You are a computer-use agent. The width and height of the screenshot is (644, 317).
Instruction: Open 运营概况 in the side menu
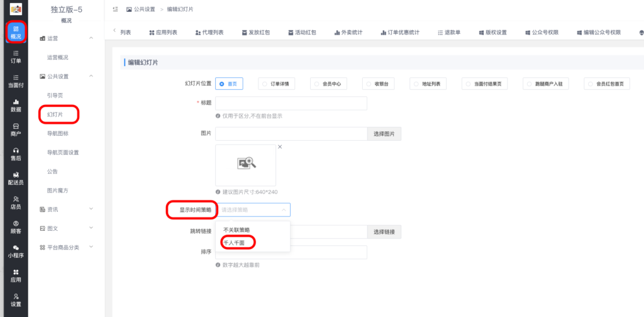(x=57, y=57)
